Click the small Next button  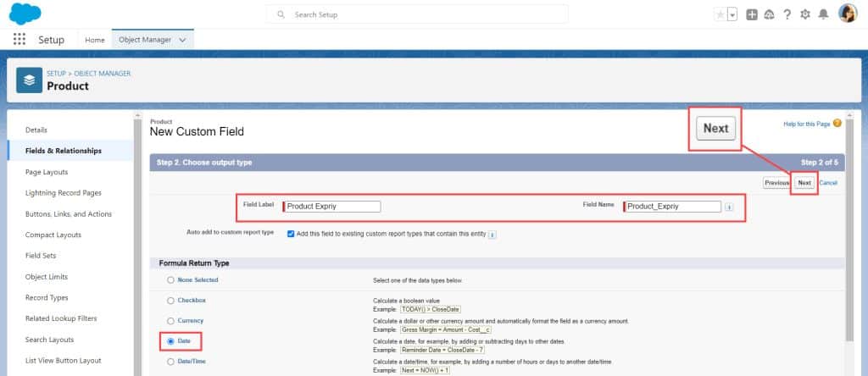pos(804,182)
